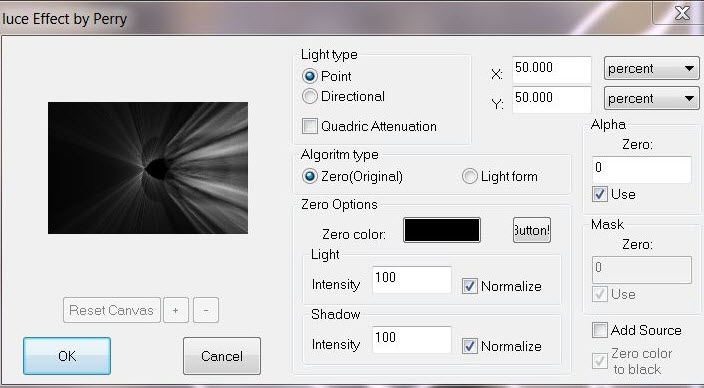Click the Button! next to Zero color
Viewport: 704px width, 388px height.
[x=532, y=230]
